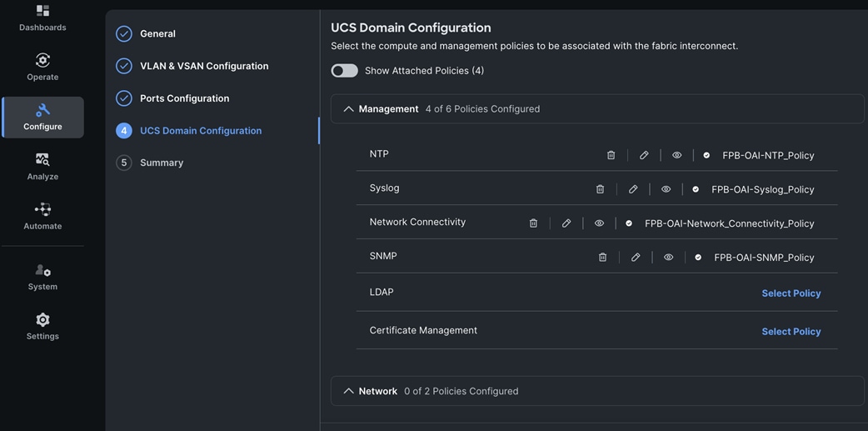868x431 pixels.
Task: Click the Syslog policy attached checkmark icon
Action: 696,189
